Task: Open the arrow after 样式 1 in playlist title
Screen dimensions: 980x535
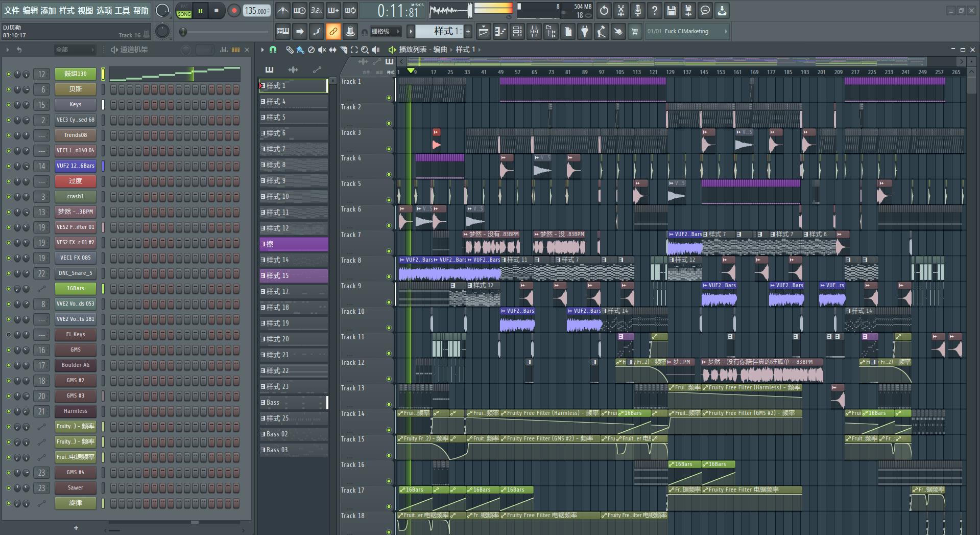Action: (480, 50)
